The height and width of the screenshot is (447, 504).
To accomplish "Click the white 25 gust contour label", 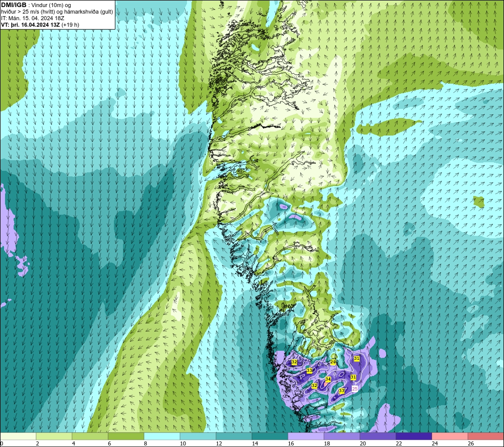I will 355,389.
